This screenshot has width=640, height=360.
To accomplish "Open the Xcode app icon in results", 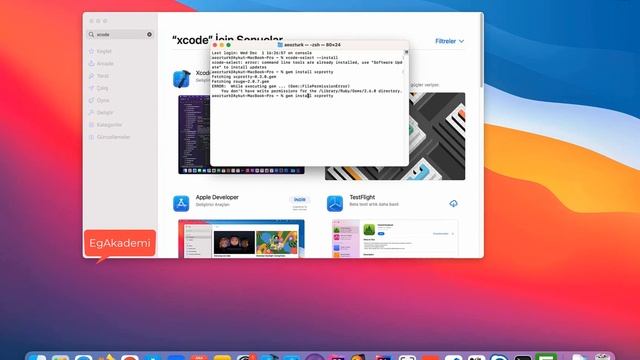I will tap(181, 79).
